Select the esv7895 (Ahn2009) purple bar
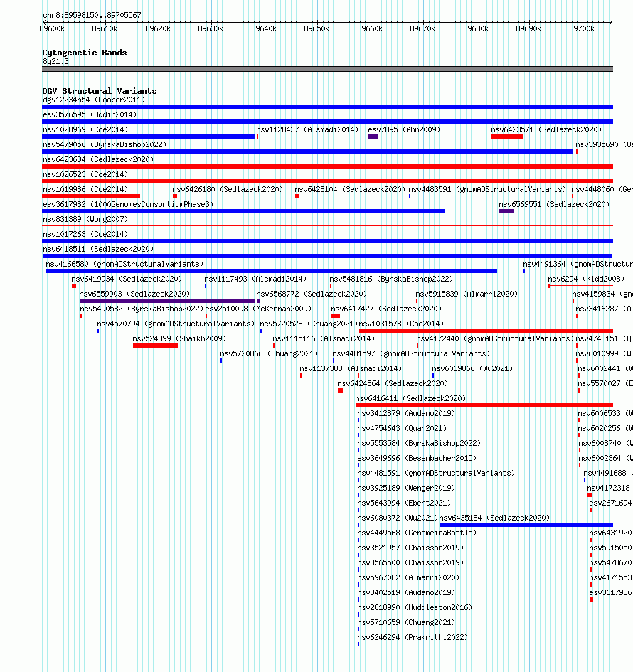This screenshot has width=633, height=672. click(x=373, y=137)
